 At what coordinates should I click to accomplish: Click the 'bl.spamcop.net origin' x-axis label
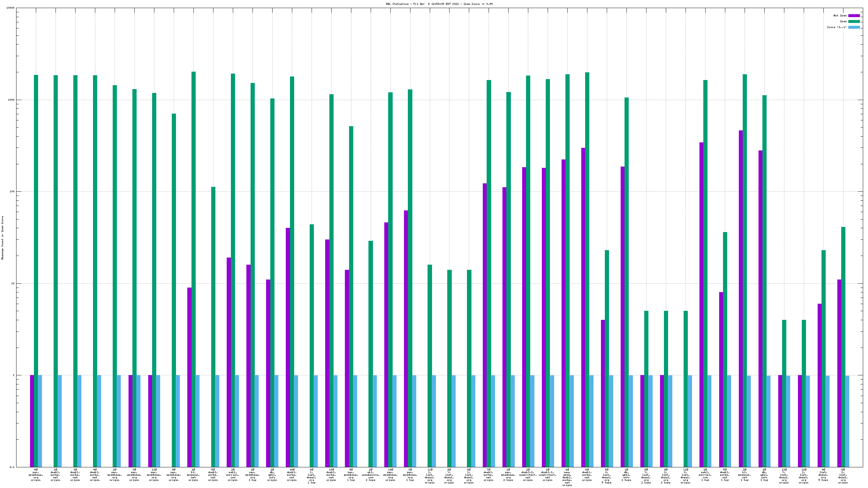193,474
